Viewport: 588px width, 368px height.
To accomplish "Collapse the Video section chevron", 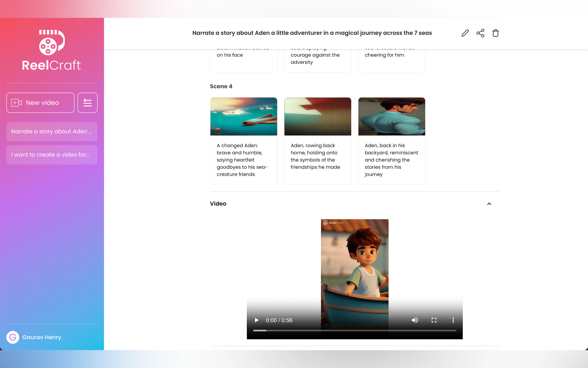I will click(489, 204).
